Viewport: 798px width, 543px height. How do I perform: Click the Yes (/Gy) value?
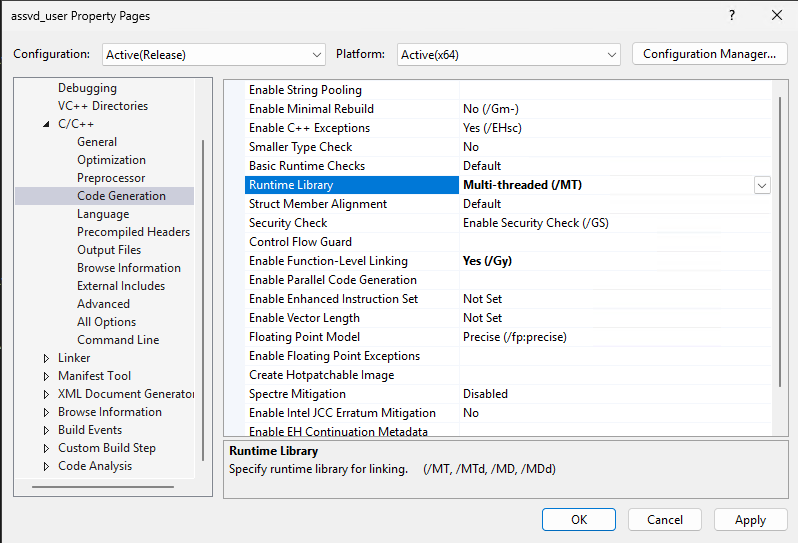pos(487,261)
